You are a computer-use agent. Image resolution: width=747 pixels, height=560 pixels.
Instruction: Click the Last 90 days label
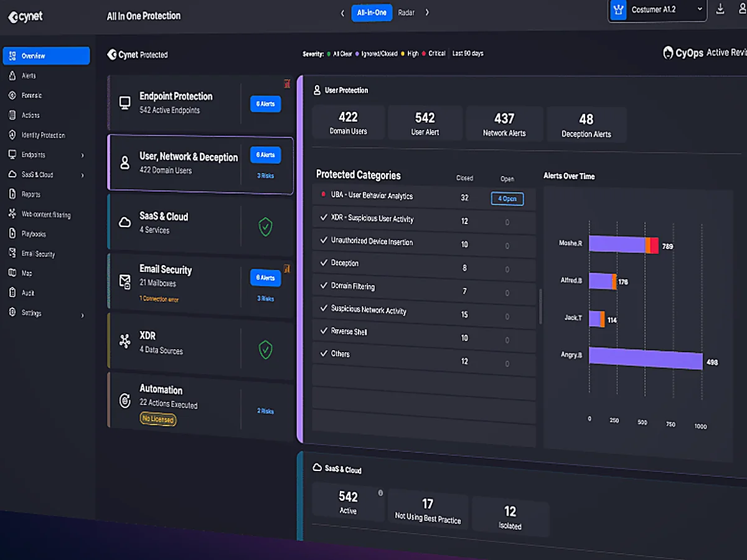coord(468,54)
